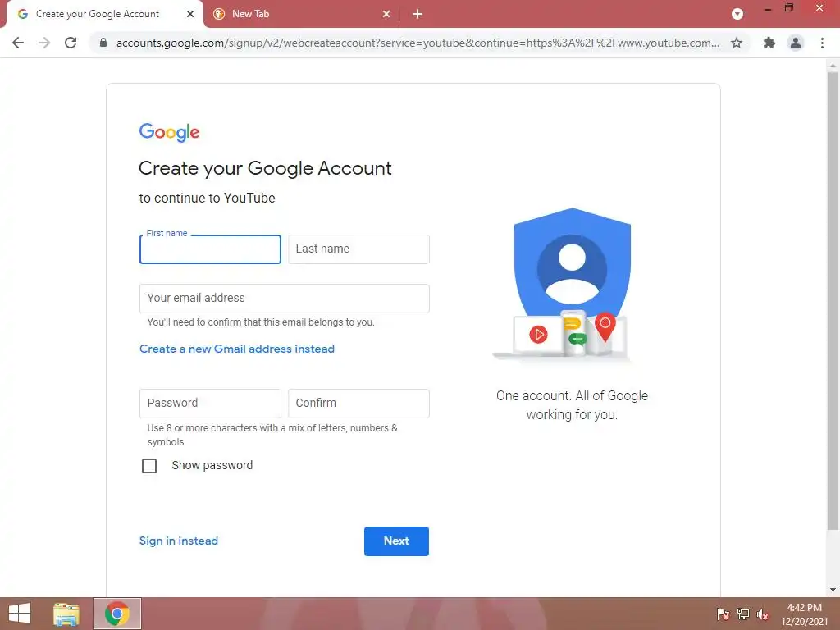Click the Confirm password field

point(359,404)
